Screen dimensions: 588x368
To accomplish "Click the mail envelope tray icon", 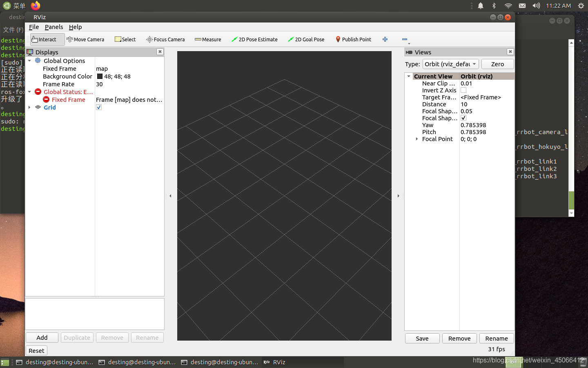I will coord(522,6).
